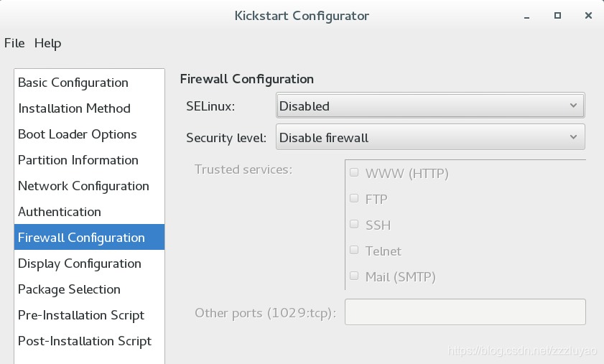Viewport: 604px width, 364px height.
Task: Open Package Selection section
Action: [89, 289]
